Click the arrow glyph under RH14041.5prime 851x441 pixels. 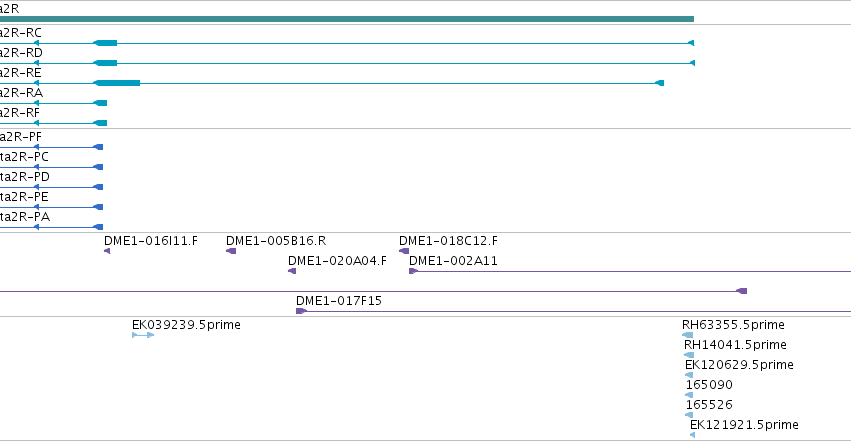(x=689, y=355)
